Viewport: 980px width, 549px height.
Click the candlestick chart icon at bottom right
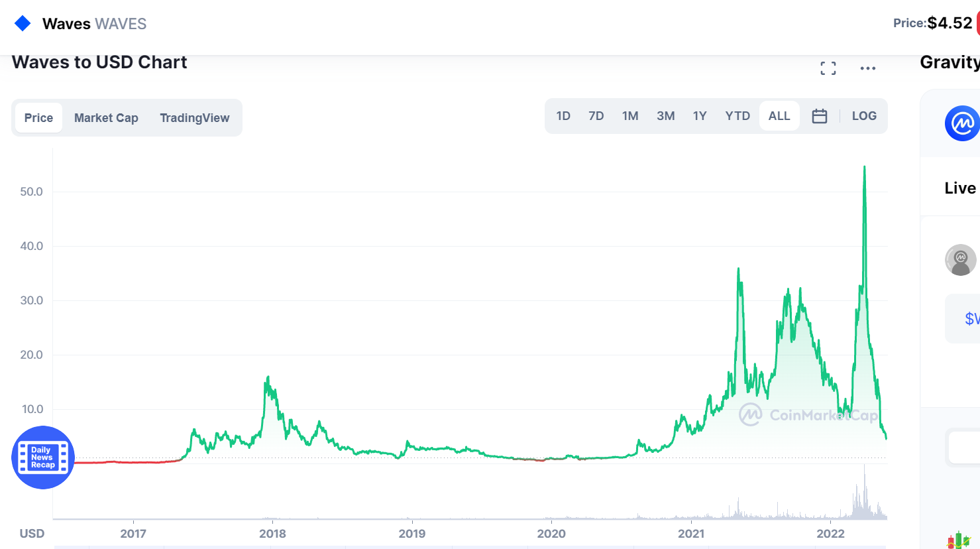(x=958, y=540)
